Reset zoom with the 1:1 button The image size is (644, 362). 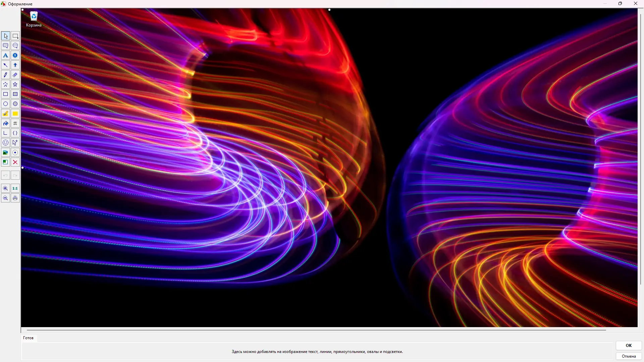point(15,188)
